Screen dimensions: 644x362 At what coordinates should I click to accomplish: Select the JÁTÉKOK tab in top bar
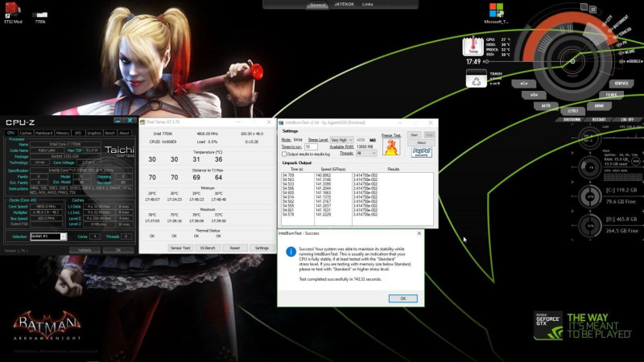click(345, 4)
